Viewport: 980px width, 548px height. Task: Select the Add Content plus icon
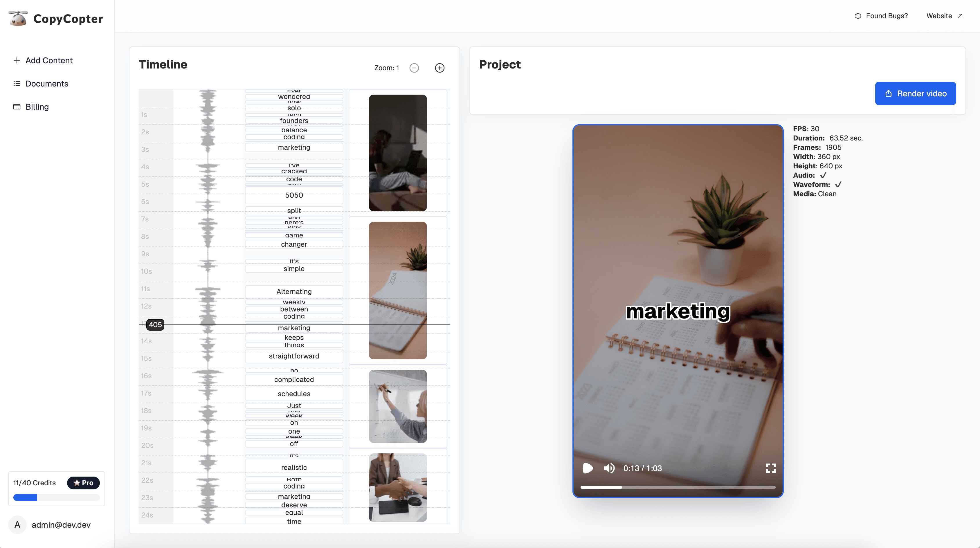[x=17, y=60]
